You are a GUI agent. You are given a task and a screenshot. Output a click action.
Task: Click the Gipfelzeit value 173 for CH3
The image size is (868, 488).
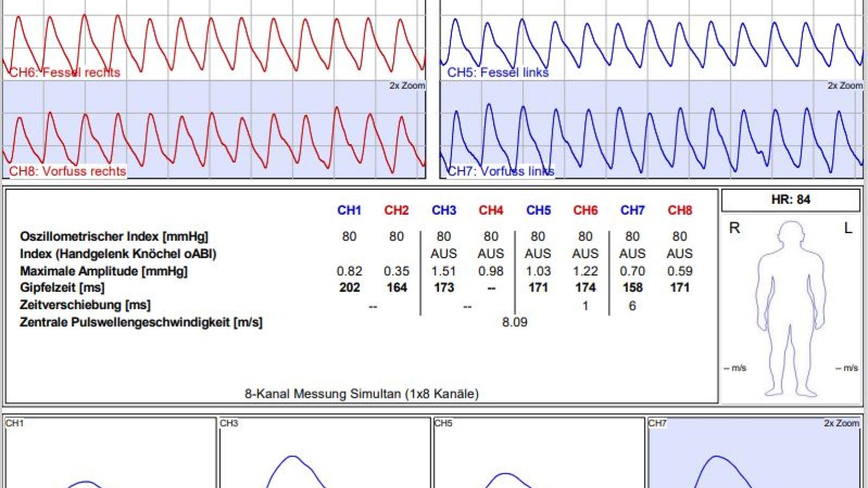pyautogui.click(x=444, y=287)
